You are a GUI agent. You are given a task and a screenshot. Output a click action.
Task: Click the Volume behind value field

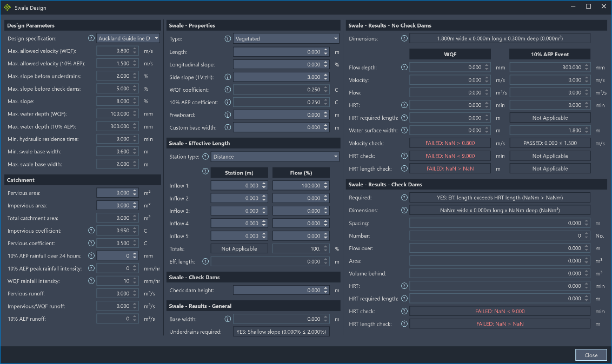coord(500,273)
